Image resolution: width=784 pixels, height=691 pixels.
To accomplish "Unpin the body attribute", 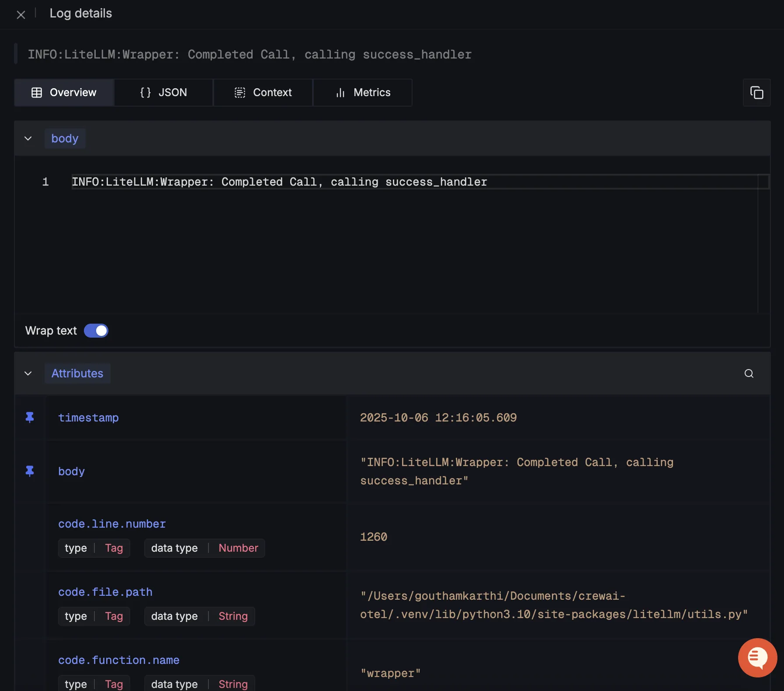I will [x=30, y=471].
